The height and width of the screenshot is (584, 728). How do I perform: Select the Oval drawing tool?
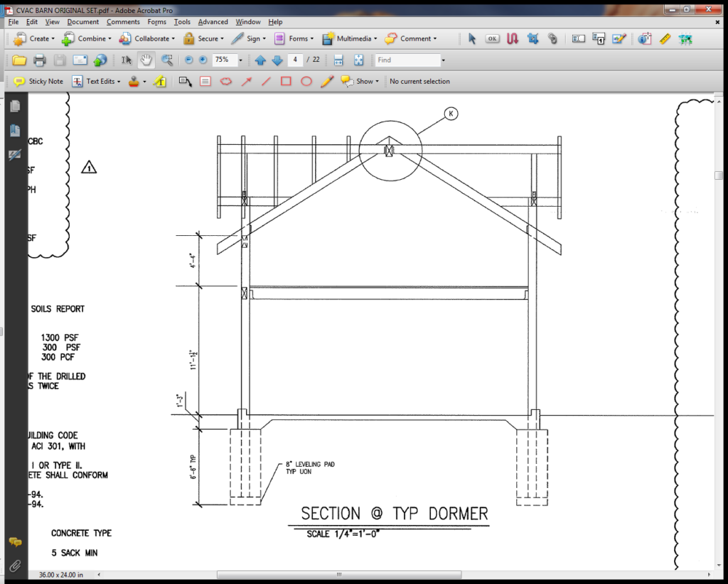306,82
